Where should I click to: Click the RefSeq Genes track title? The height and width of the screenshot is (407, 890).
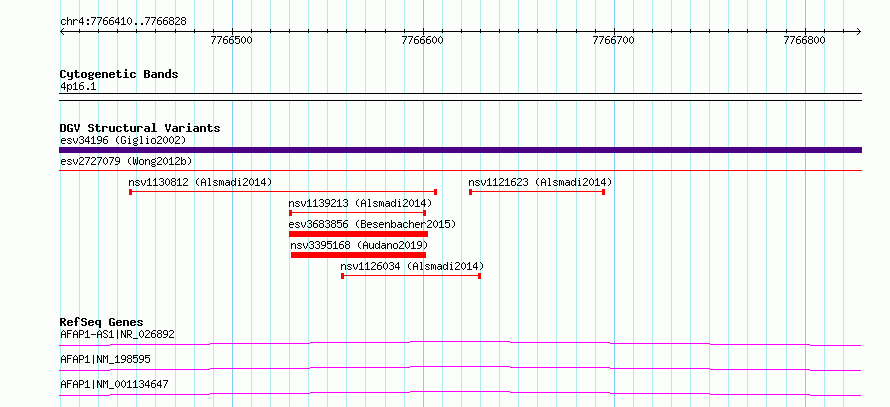(102, 322)
